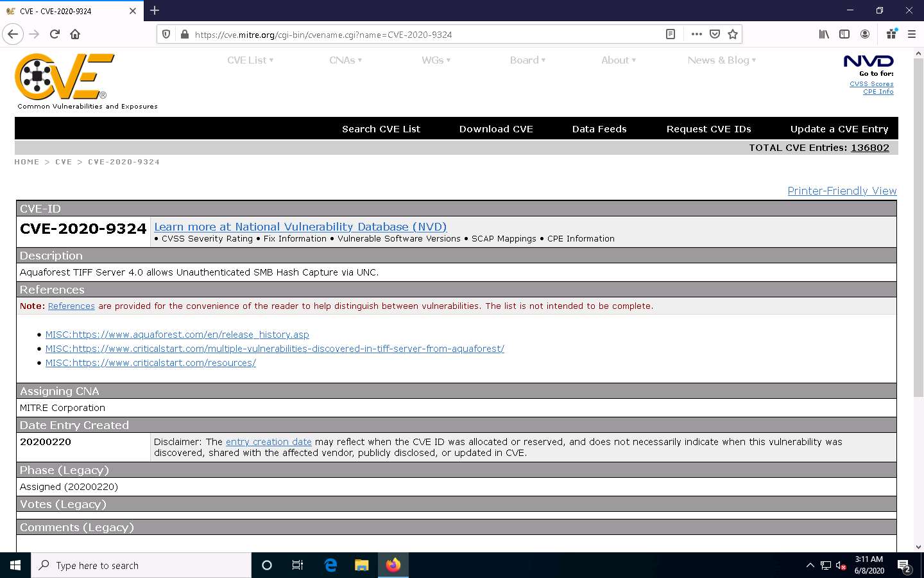The width and height of the screenshot is (924, 578).
Task: Show sidebars icon
Action: tap(844, 34)
